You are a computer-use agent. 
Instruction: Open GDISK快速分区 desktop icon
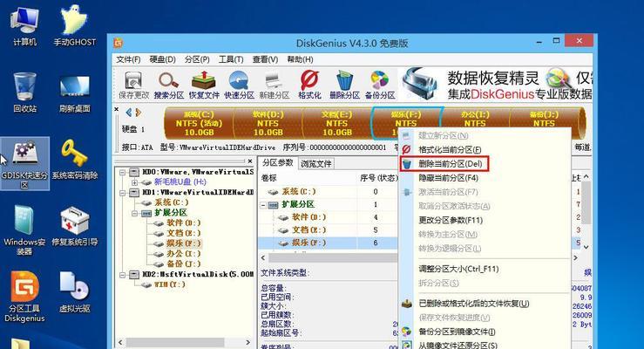[x=24, y=164]
